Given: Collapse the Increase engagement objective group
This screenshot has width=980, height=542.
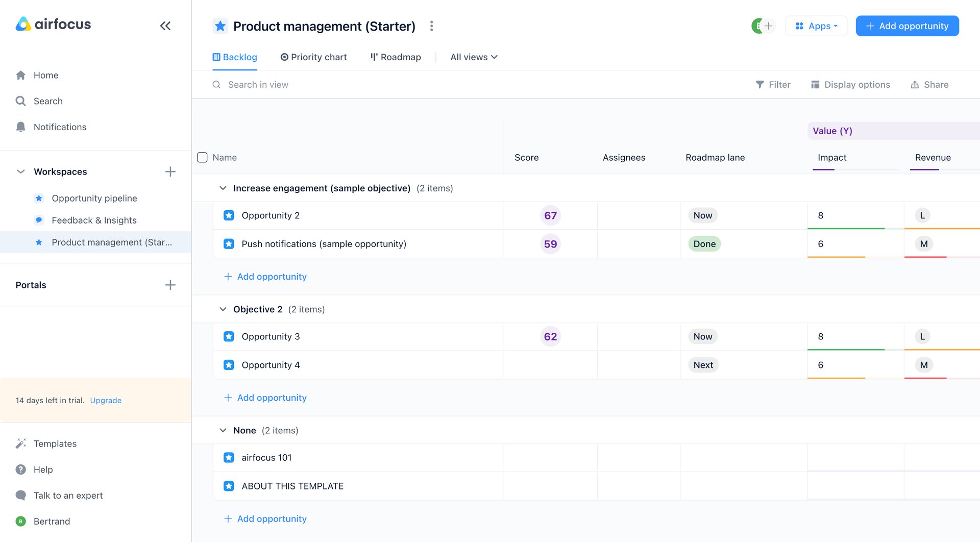Looking at the screenshot, I should click(223, 188).
